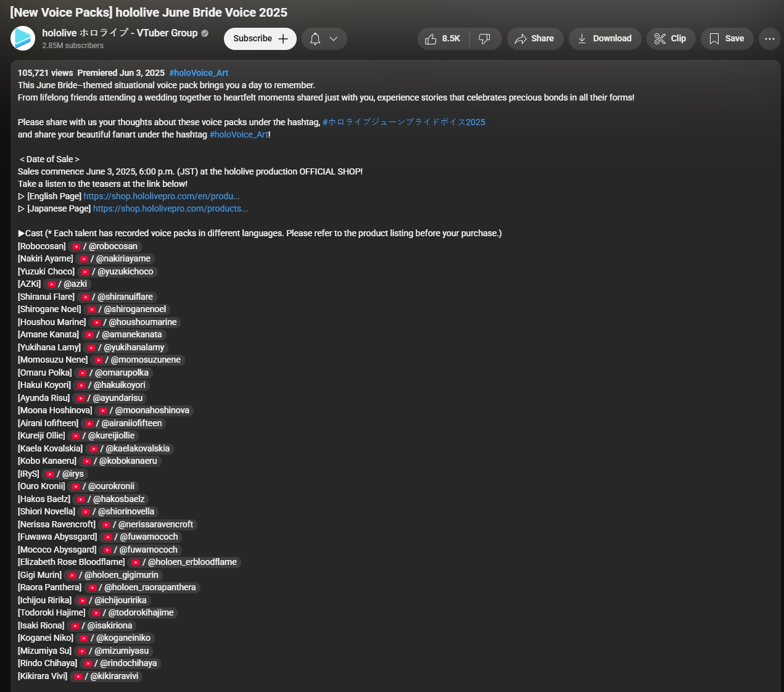The height and width of the screenshot is (692, 784).
Task: Open @nerissaravencroft channel chip
Action: tap(147, 524)
